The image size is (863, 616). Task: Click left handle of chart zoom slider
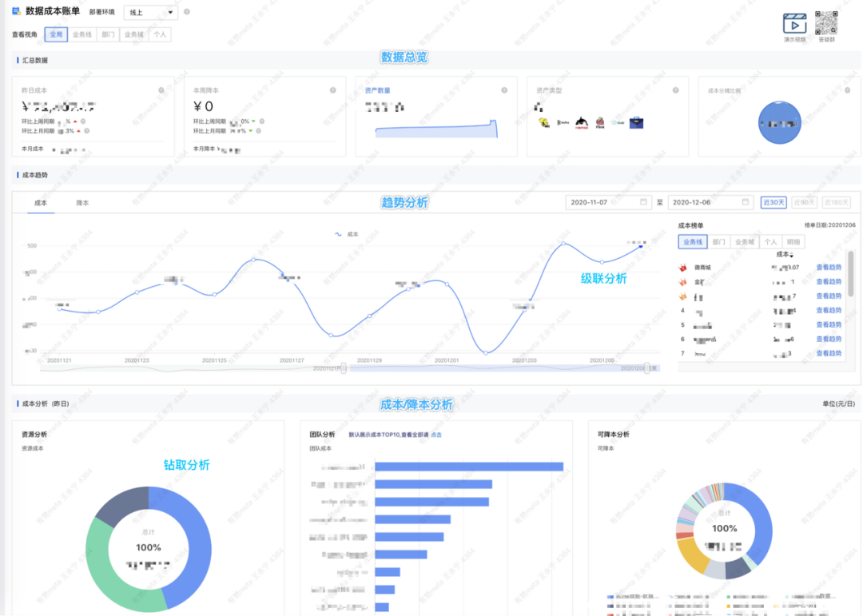click(x=344, y=368)
